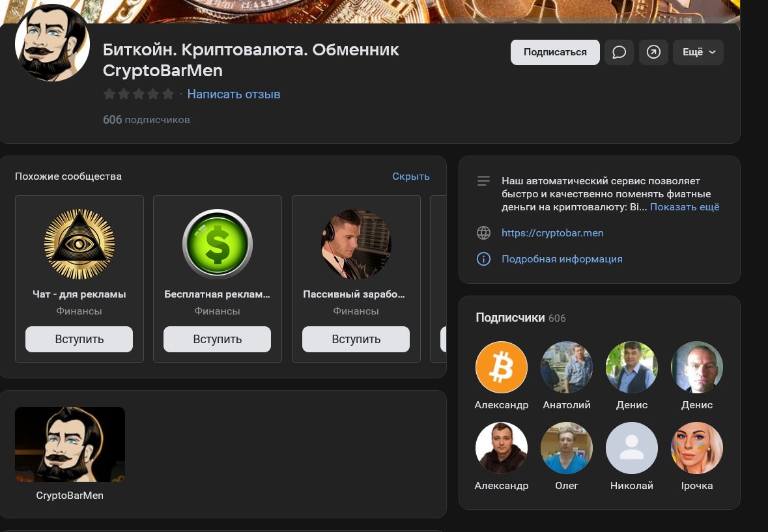Open the CryptoBarMen album thumbnail
Image resolution: width=768 pixels, height=532 pixels.
click(x=70, y=444)
